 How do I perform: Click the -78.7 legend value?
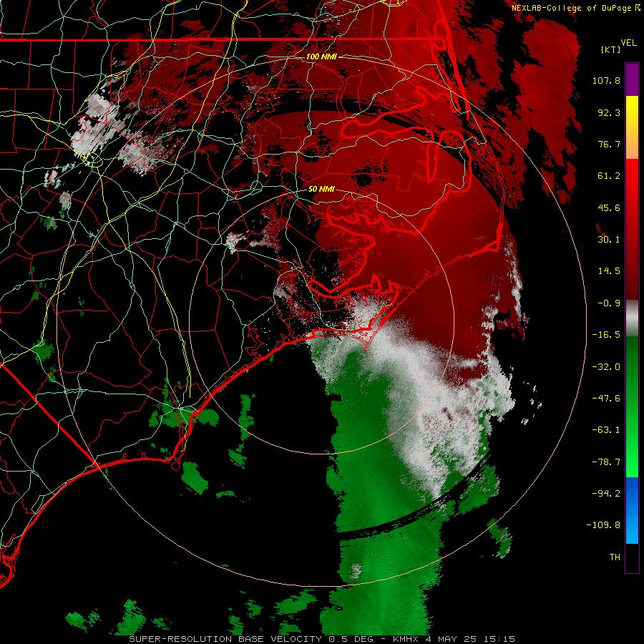click(606, 462)
